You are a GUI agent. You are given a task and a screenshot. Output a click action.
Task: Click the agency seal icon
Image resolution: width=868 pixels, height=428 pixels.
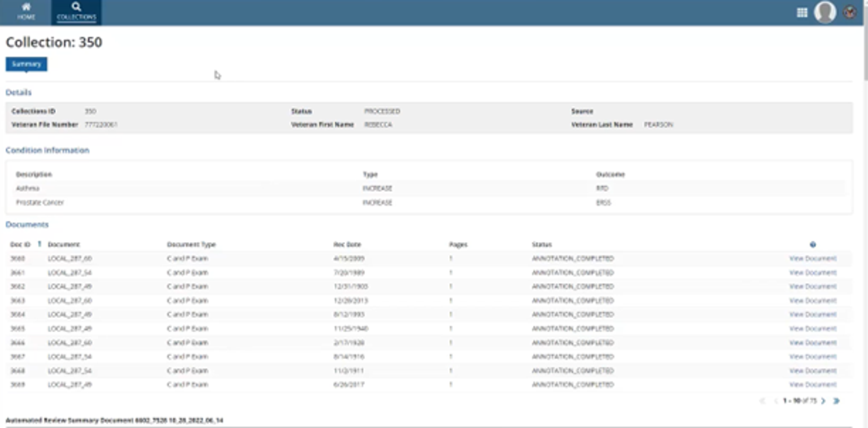(x=850, y=12)
